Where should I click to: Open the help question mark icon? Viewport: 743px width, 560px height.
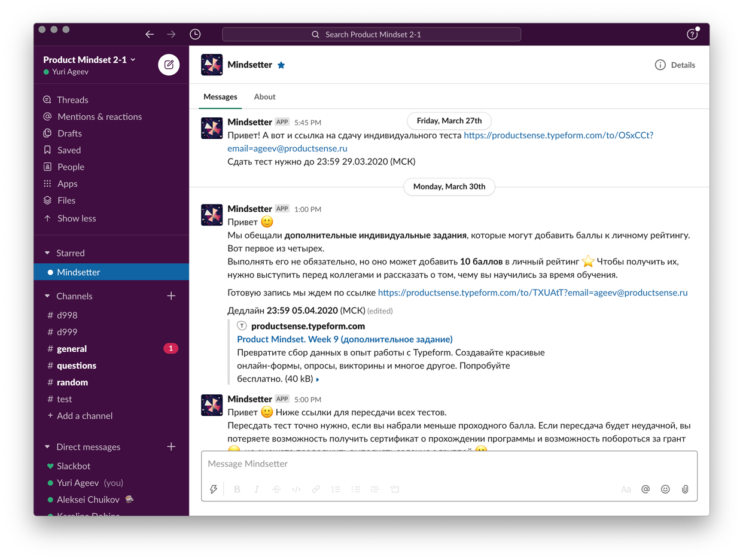tap(692, 35)
